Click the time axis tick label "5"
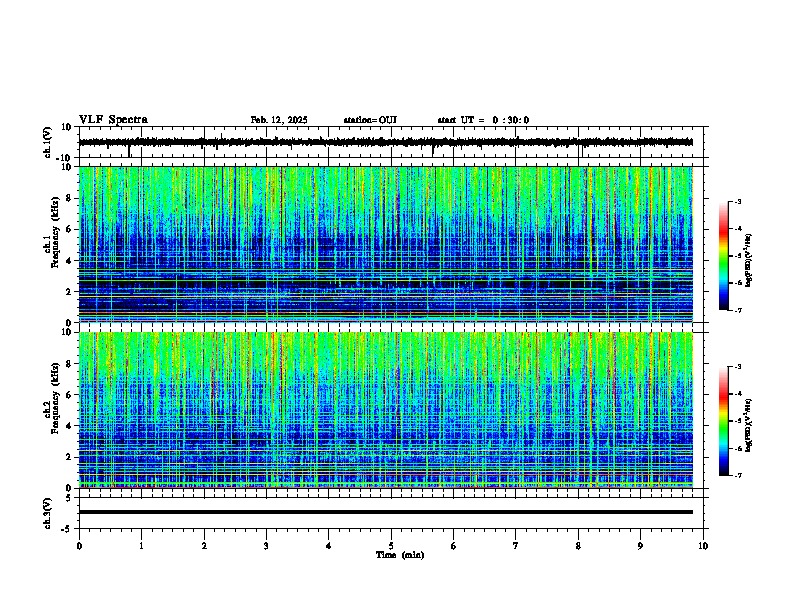The height and width of the screenshot is (612, 792). click(391, 546)
